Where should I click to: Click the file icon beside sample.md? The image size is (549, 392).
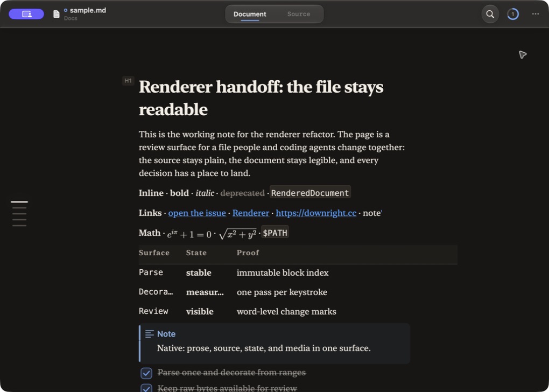56,14
